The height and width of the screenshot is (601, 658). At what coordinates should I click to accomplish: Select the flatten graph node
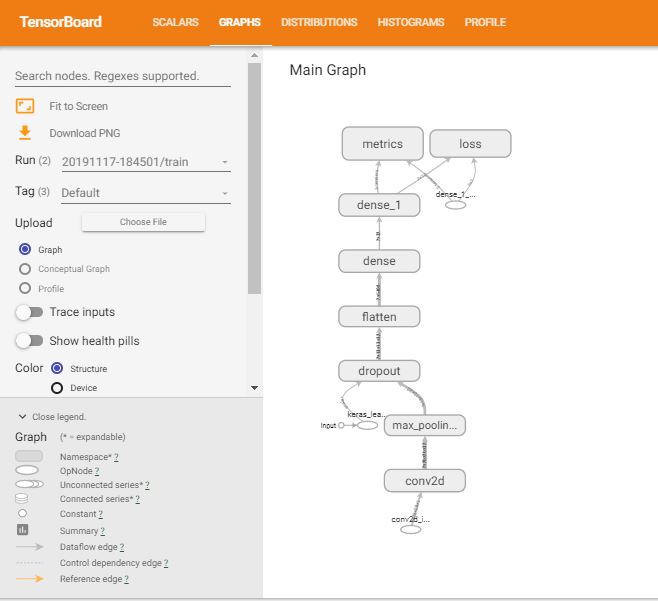point(379,316)
